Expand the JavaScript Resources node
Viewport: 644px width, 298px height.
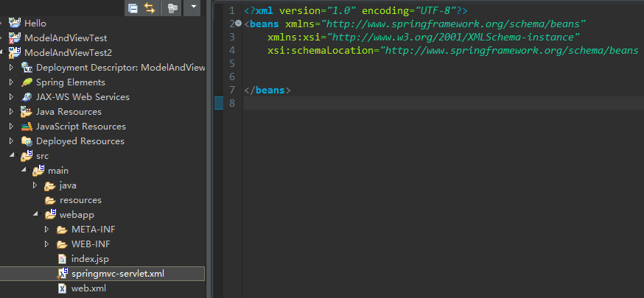tap(12, 127)
